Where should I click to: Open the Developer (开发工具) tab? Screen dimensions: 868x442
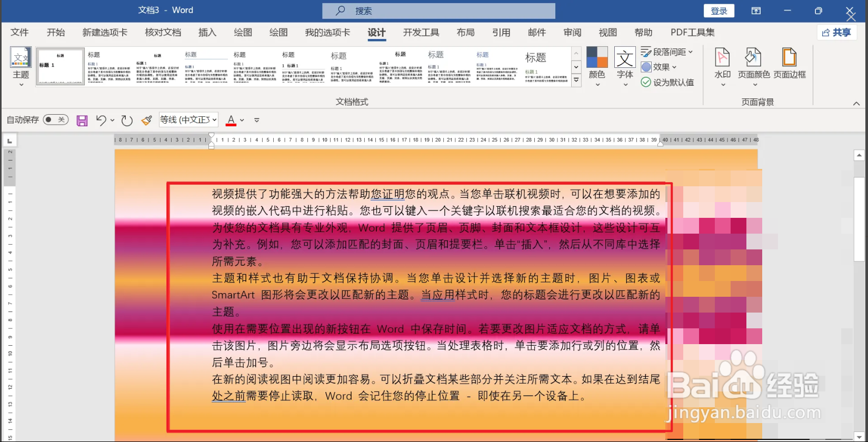coord(421,32)
